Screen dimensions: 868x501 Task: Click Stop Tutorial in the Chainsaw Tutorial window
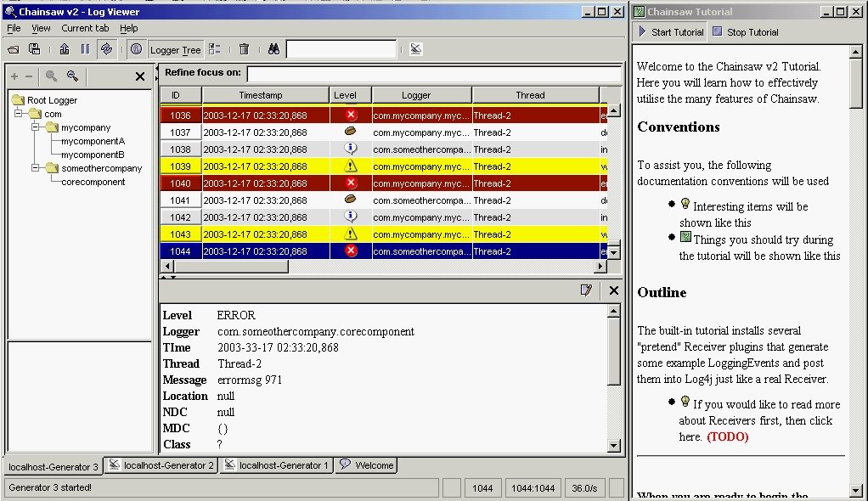click(x=746, y=32)
